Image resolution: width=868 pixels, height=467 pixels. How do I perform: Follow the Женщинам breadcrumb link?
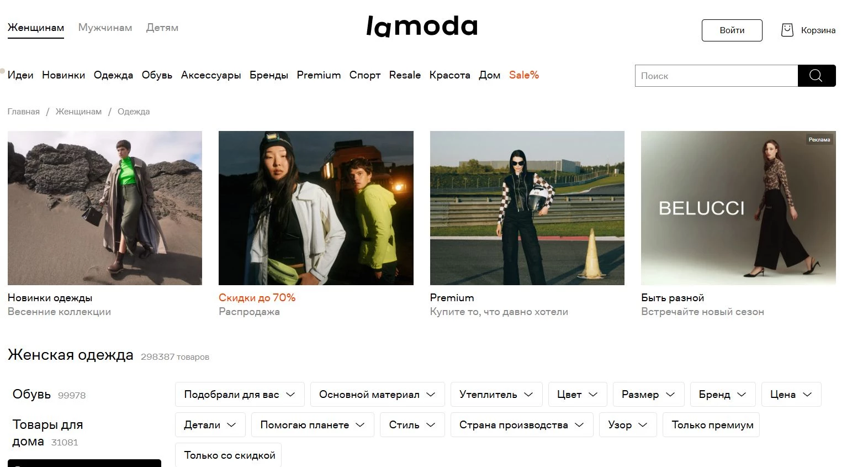pos(78,112)
